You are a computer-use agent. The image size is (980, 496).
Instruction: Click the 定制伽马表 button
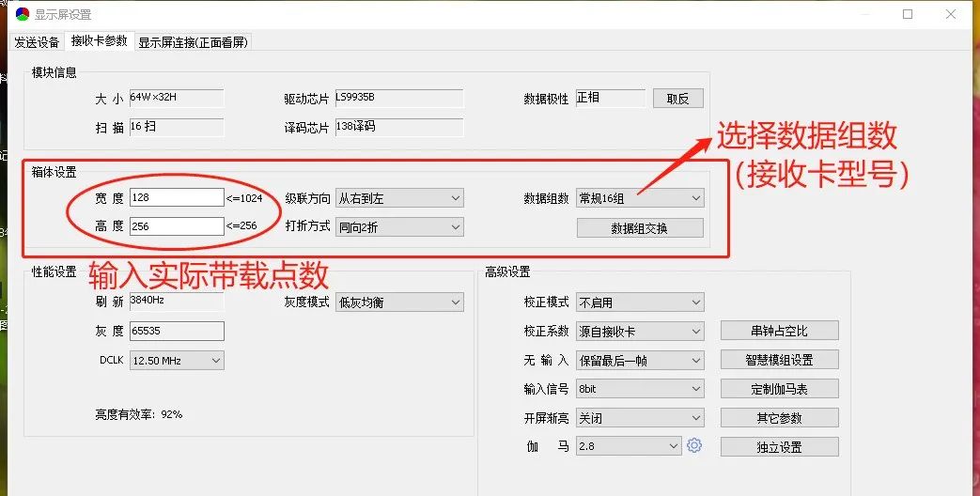click(x=779, y=389)
